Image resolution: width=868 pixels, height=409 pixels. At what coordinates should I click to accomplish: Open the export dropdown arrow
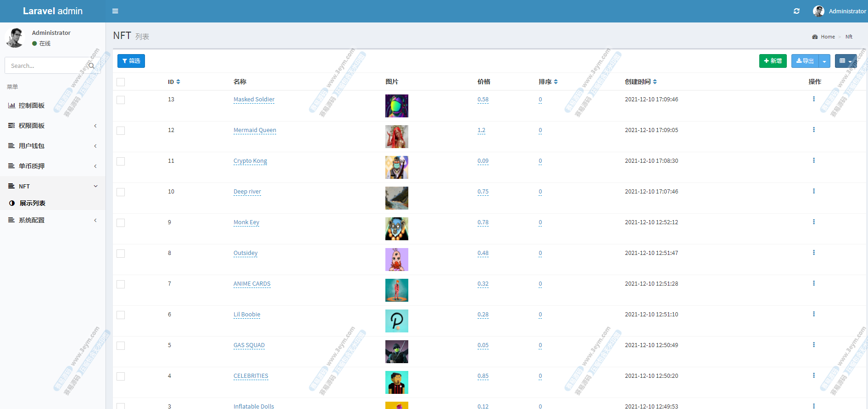(x=824, y=61)
